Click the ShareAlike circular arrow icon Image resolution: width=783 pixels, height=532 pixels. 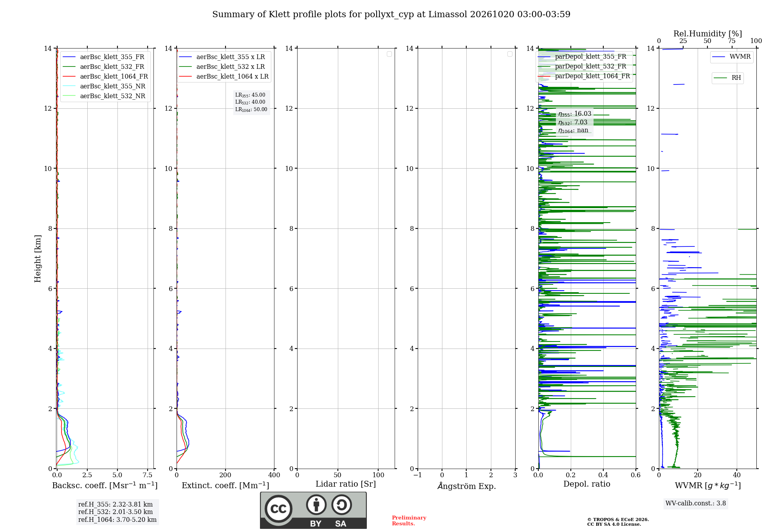[342, 505]
